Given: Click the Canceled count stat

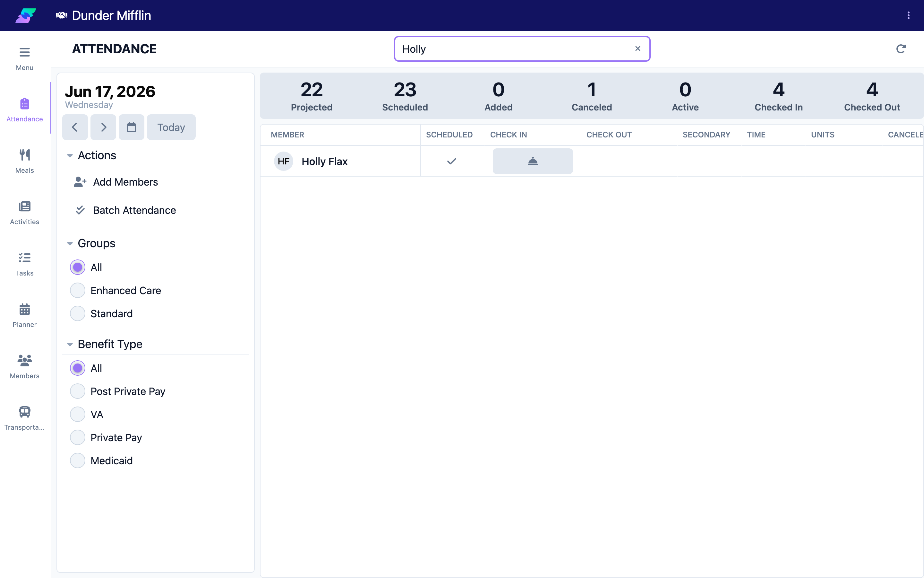Looking at the screenshot, I should pos(591,96).
